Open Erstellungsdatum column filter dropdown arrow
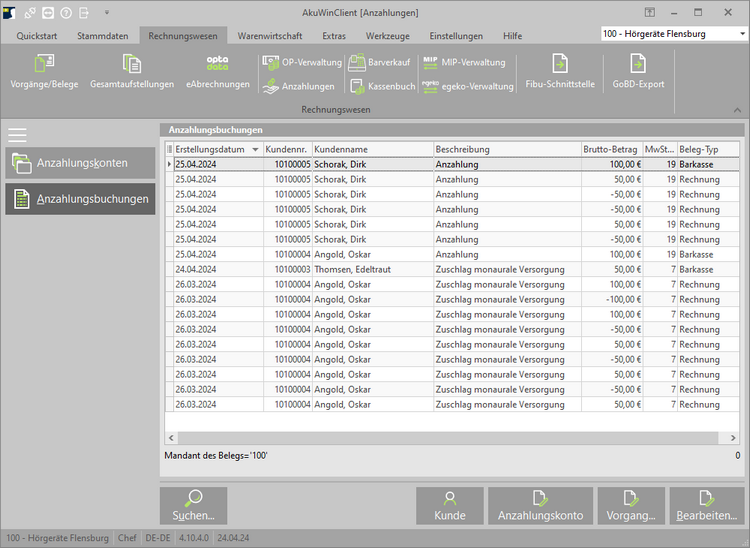The image size is (750, 548). (256, 149)
